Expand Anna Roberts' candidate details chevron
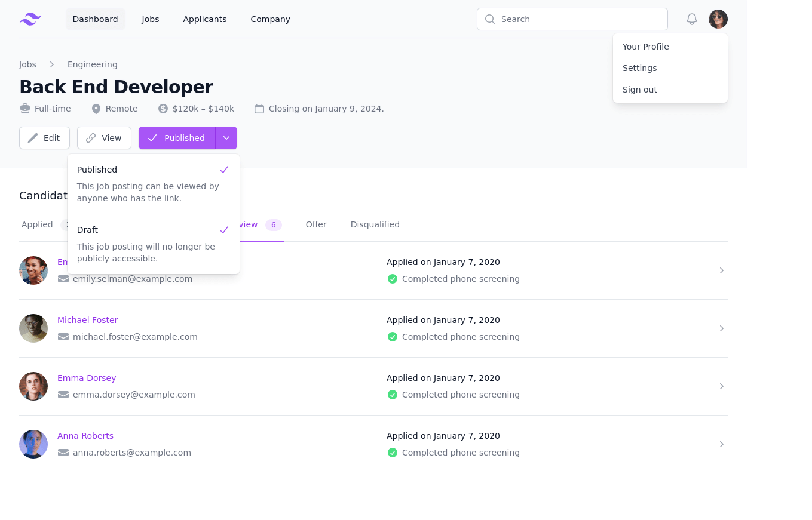Viewport: 812px width, 520px height. [x=721, y=444]
